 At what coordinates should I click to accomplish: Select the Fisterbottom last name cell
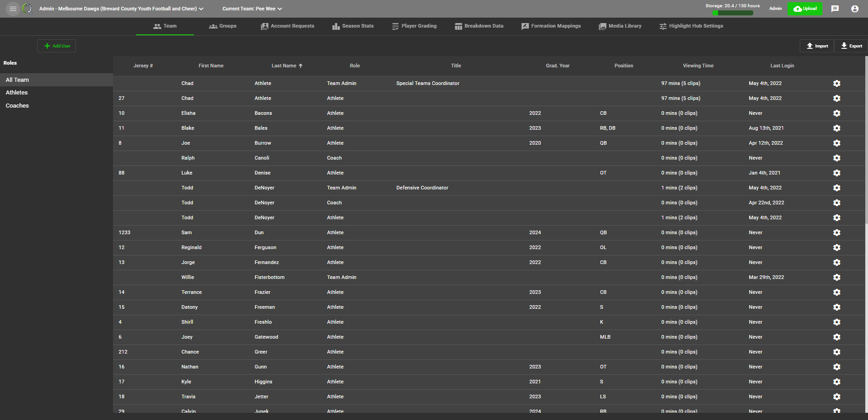pyautogui.click(x=269, y=277)
